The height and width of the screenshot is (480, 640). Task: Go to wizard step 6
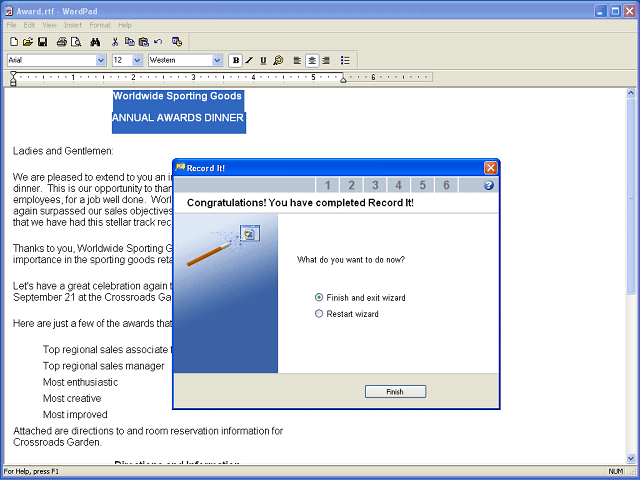446,185
